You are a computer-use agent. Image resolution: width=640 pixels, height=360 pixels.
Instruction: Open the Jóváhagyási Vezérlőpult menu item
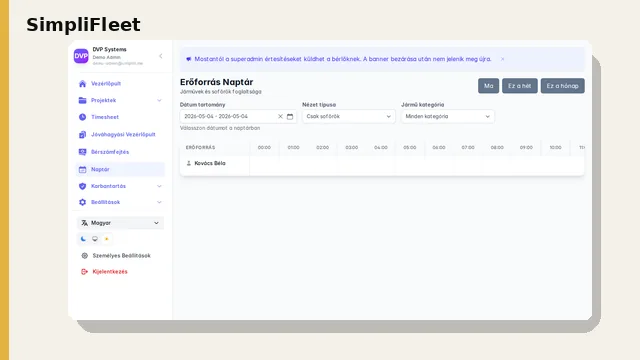[120, 134]
